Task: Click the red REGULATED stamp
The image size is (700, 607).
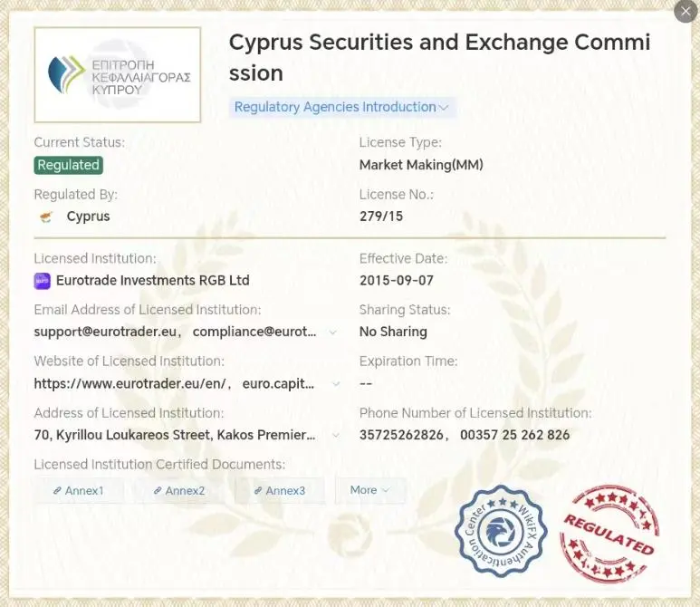Action: [x=609, y=534]
